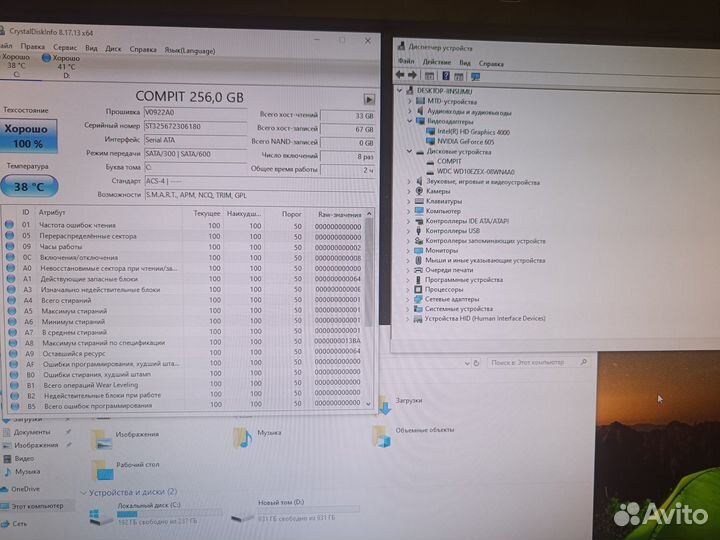Image resolution: width=720 pixels, height=540 pixels.
Task: Click the Forward arrow in Device Manager toolbar
Action: click(412, 75)
